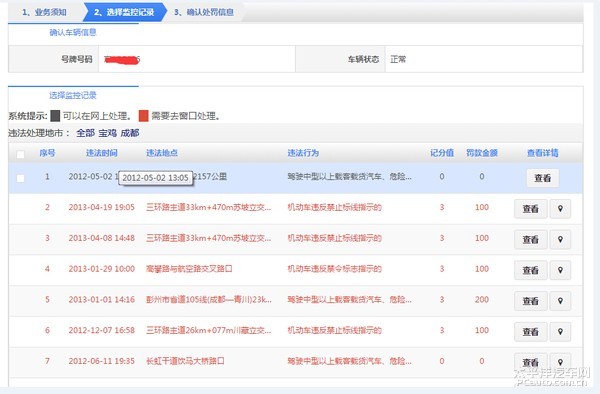Click date 2013-01-29 10:00
Viewport: 600px width, 394px height.
102,269
